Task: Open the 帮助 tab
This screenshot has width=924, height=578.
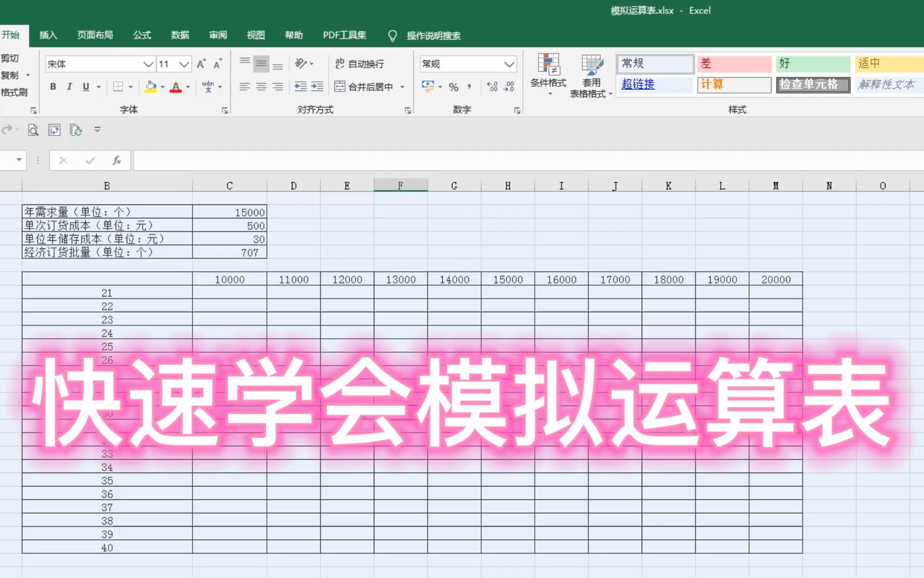Action: 294,35
